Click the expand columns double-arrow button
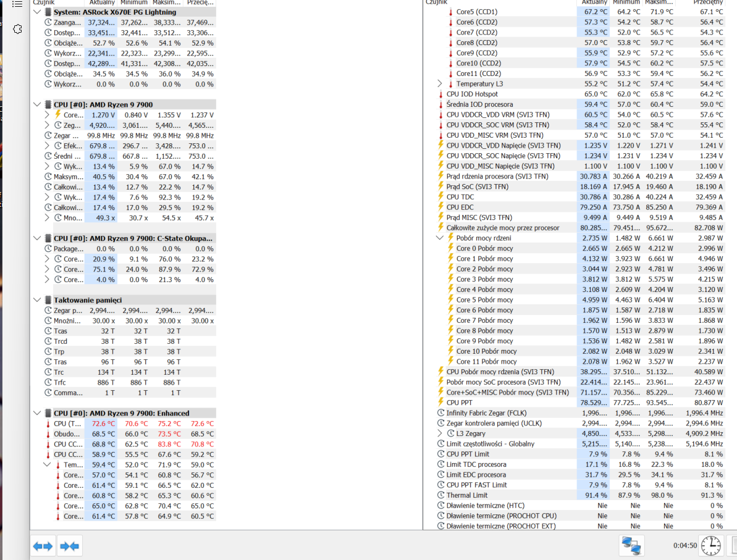Screen dimensions: 737x560 (43, 546)
